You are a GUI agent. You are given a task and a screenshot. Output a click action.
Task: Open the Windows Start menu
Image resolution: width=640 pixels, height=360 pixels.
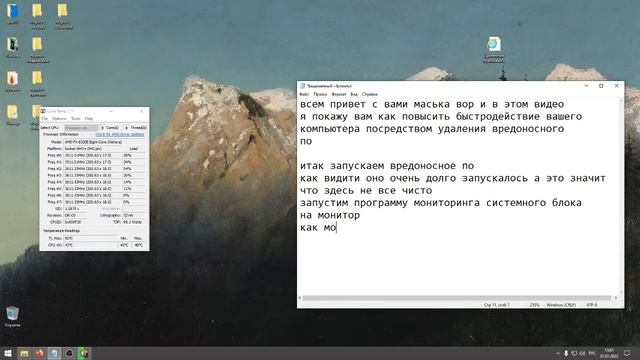pos(8,353)
